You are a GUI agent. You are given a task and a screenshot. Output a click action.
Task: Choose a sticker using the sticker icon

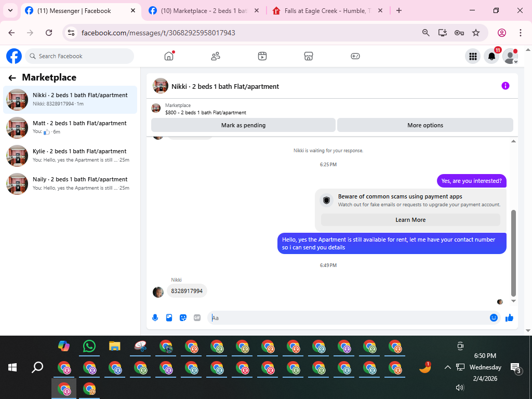[183, 317]
